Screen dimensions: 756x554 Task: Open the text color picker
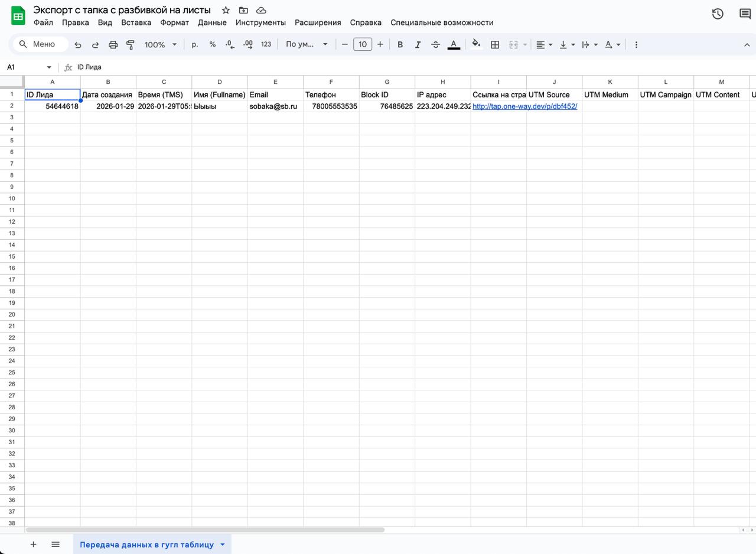coord(454,45)
